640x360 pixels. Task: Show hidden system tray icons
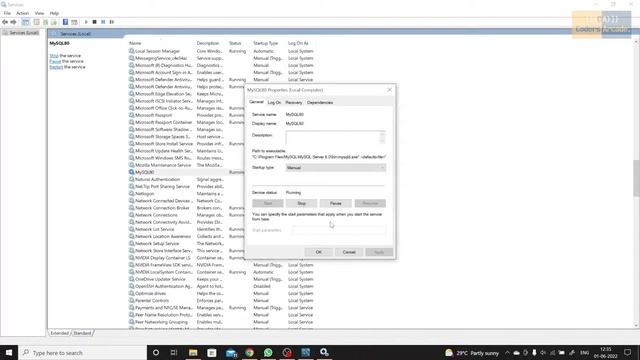pyautogui.click(x=507, y=353)
